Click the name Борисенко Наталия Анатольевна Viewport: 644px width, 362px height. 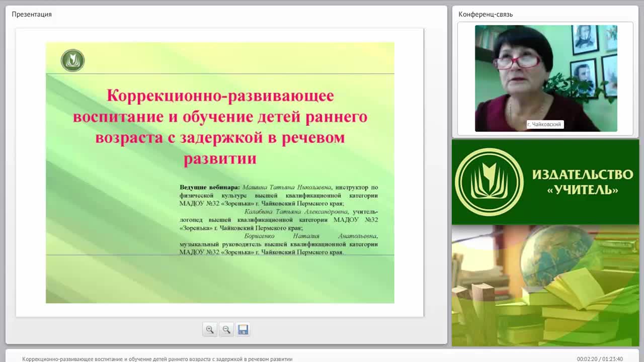click(x=311, y=236)
